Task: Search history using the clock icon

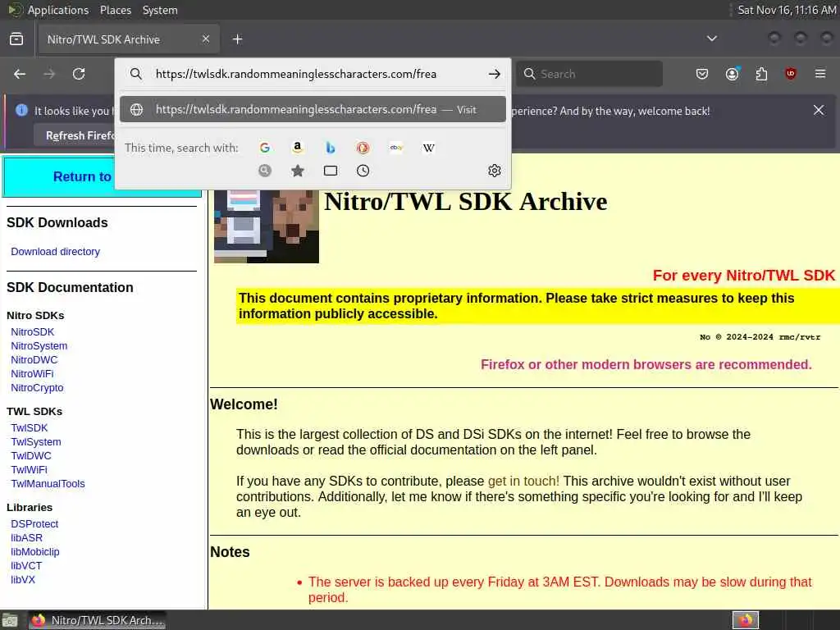Action: 363,171
